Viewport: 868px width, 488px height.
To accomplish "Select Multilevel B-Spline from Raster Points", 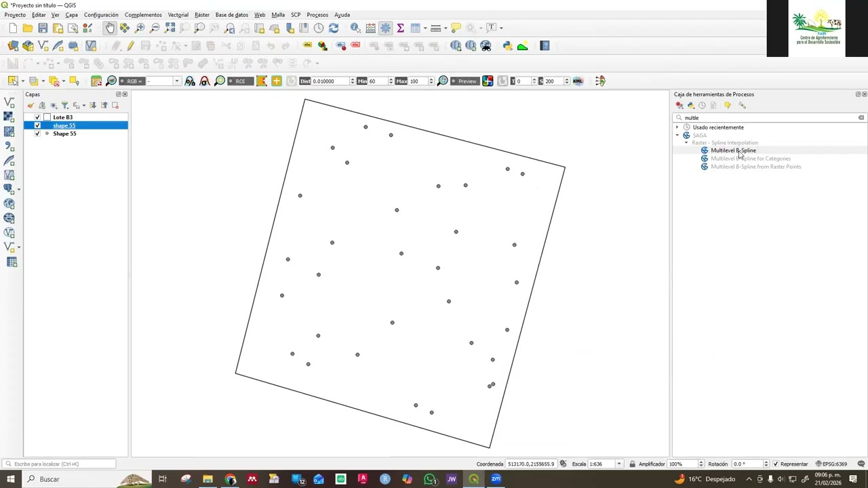I will click(755, 167).
